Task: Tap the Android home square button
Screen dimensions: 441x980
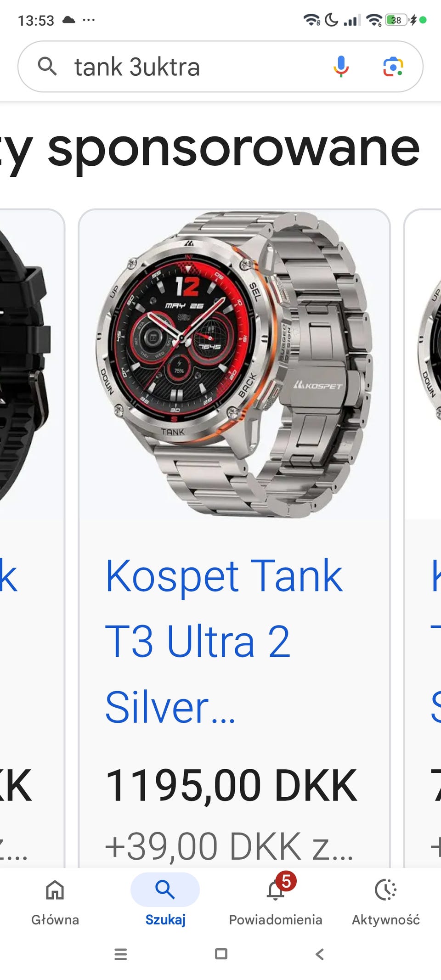Action: click(x=221, y=954)
